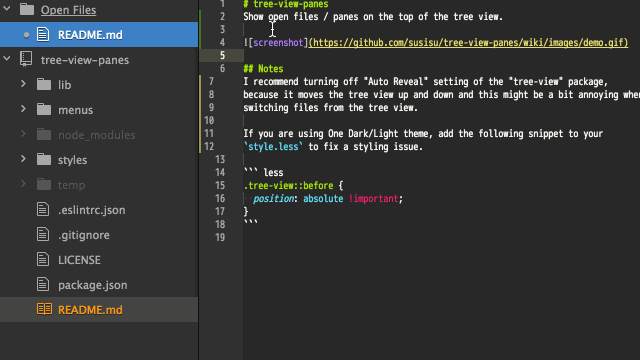Image resolution: width=640 pixels, height=360 pixels.
Task: Select the menus folder name
Action: [76, 110]
